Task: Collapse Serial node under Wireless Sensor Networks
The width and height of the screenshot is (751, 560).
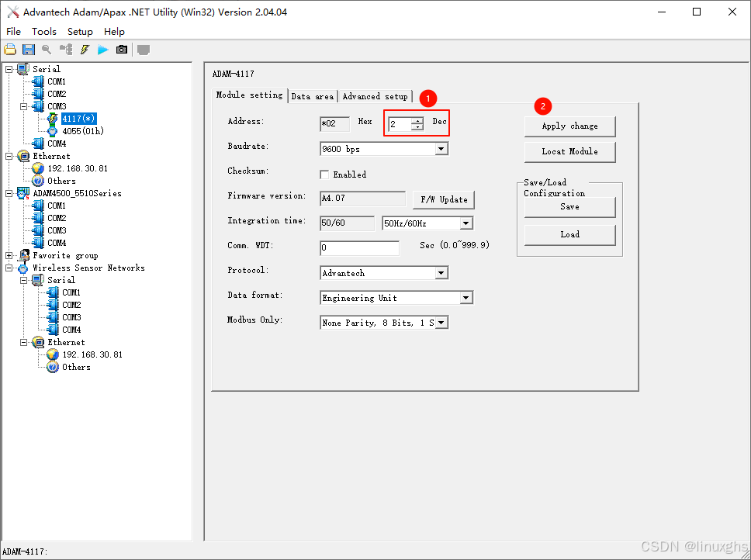Action: tap(23, 281)
